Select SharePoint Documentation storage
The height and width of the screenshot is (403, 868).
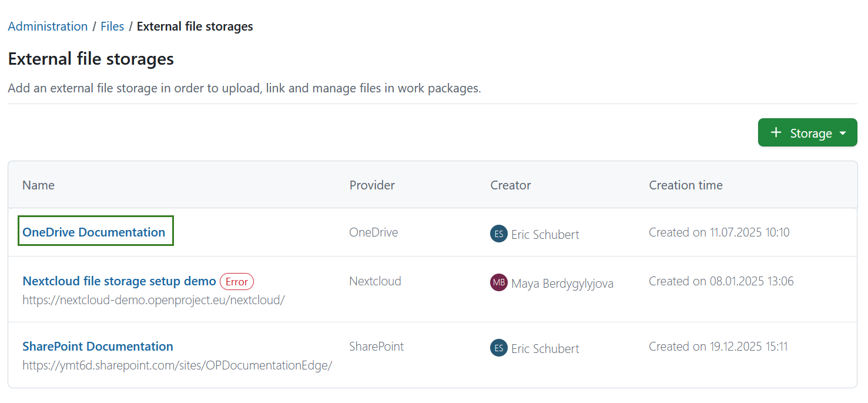98,346
